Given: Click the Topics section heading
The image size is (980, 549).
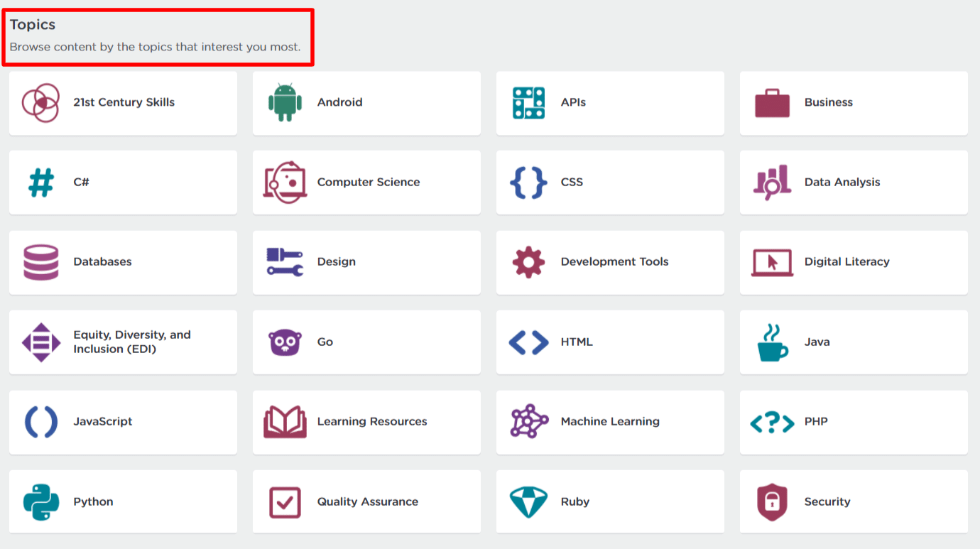Looking at the screenshot, I should click(x=32, y=25).
